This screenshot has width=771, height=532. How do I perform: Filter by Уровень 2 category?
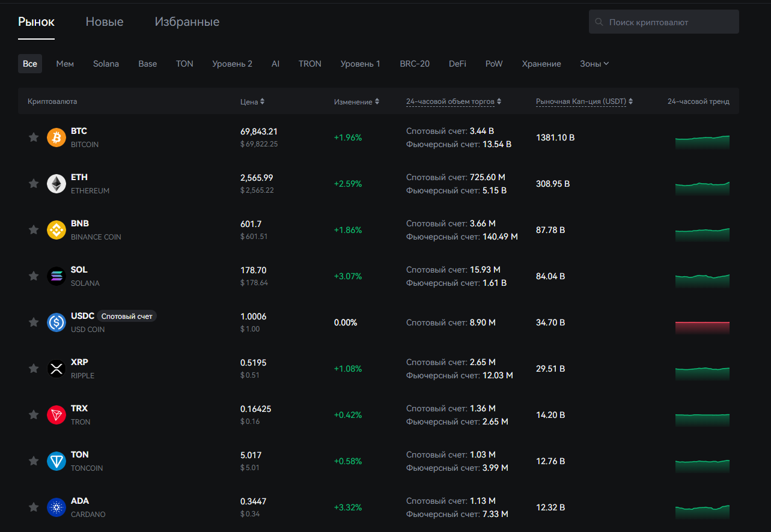[x=232, y=64]
